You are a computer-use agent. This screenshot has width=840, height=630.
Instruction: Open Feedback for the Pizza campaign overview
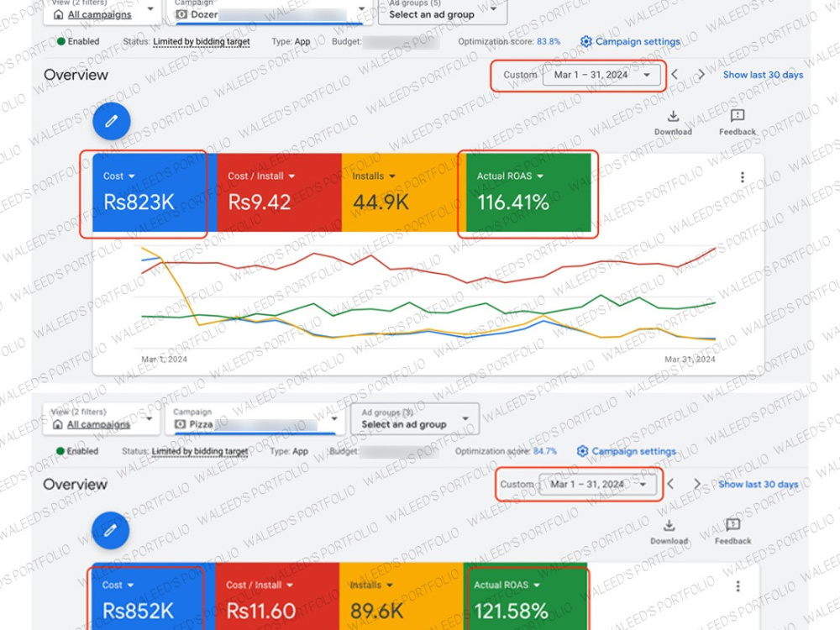tap(732, 532)
